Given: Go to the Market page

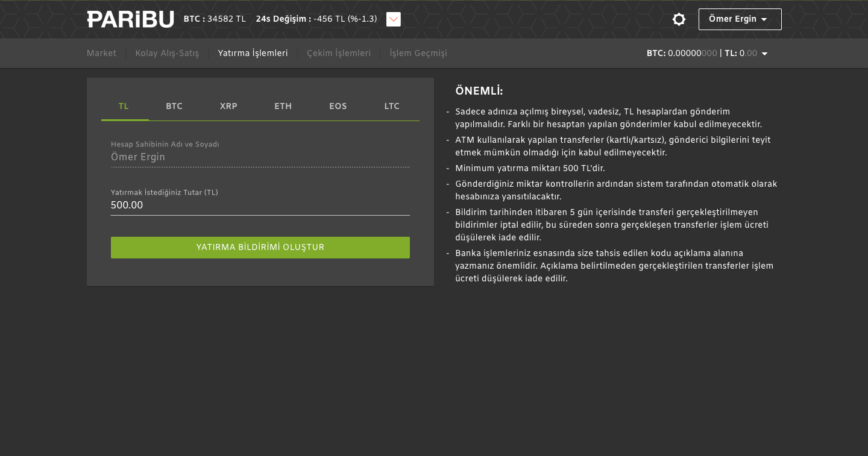Looking at the screenshot, I should tap(101, 54).
